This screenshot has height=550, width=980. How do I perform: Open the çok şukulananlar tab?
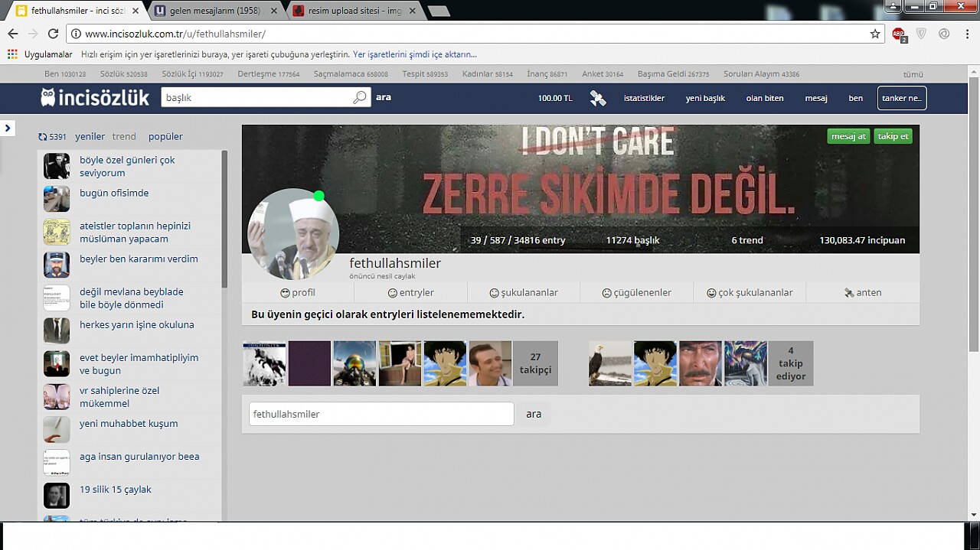[750, 292]
